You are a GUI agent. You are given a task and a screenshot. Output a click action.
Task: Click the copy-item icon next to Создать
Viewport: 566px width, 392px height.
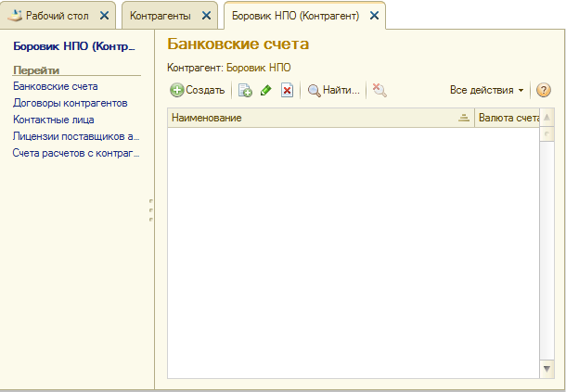point(245,90)
